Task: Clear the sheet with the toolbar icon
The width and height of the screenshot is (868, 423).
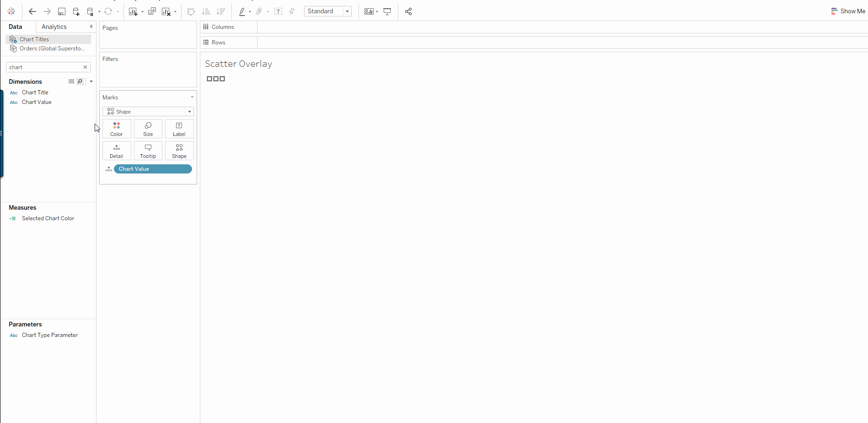Action: tap(166, 11)
